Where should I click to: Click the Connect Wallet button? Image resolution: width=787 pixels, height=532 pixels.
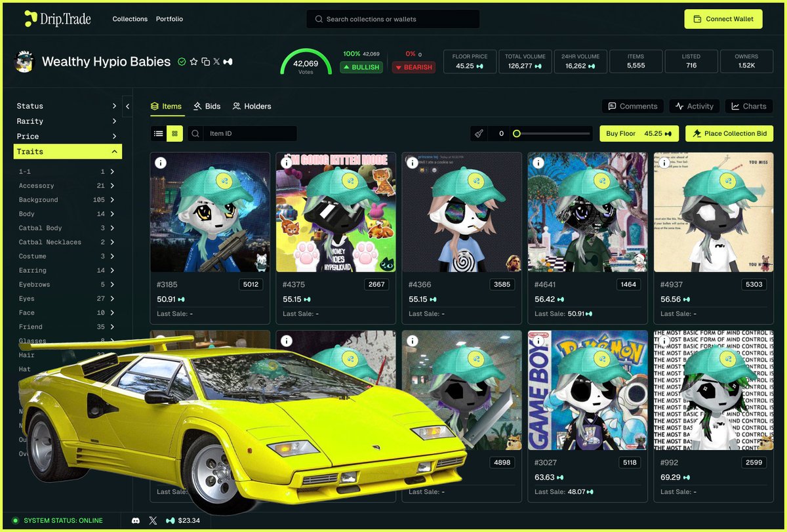click(x=723, y=19)
